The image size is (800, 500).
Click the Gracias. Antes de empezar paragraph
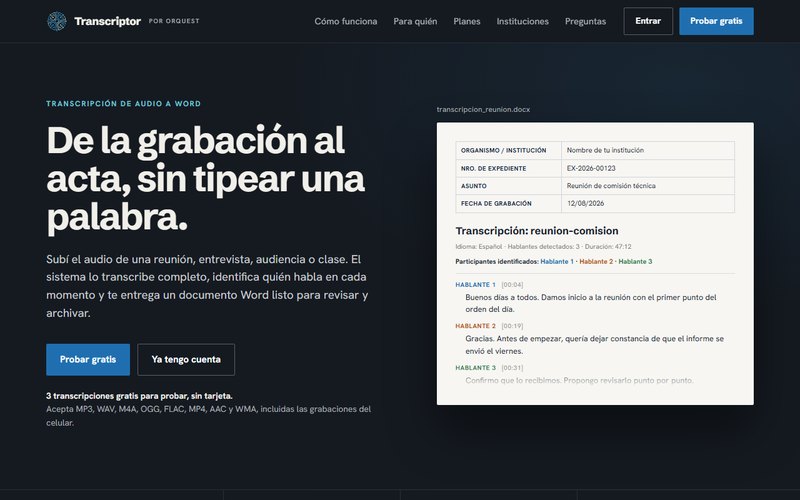pyautogui.click(x=594, y=345)
